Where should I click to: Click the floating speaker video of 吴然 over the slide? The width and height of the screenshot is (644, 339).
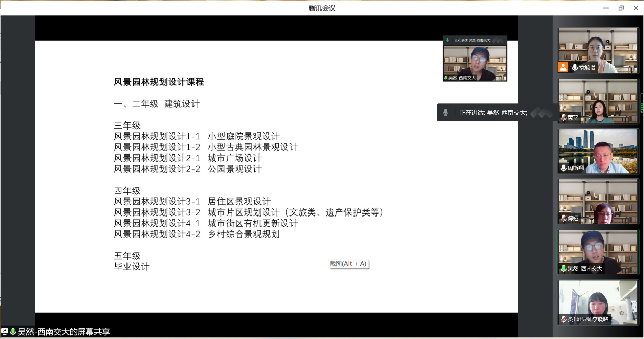pos(475,60)
